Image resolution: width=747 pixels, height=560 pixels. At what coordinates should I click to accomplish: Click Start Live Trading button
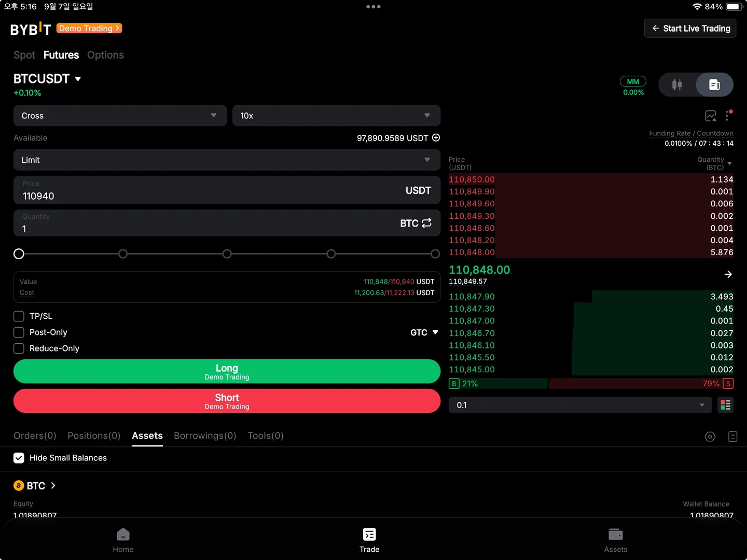tap(690, 29)
